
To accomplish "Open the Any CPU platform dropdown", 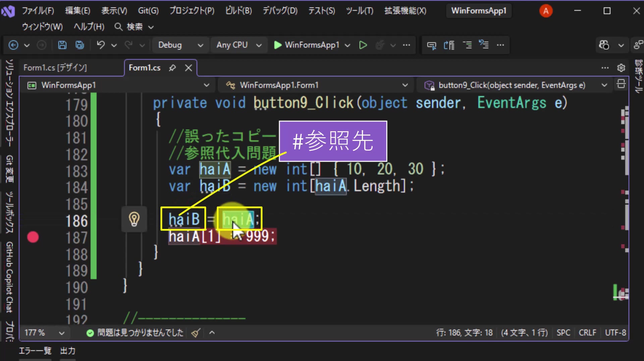I will coord(239,45).
